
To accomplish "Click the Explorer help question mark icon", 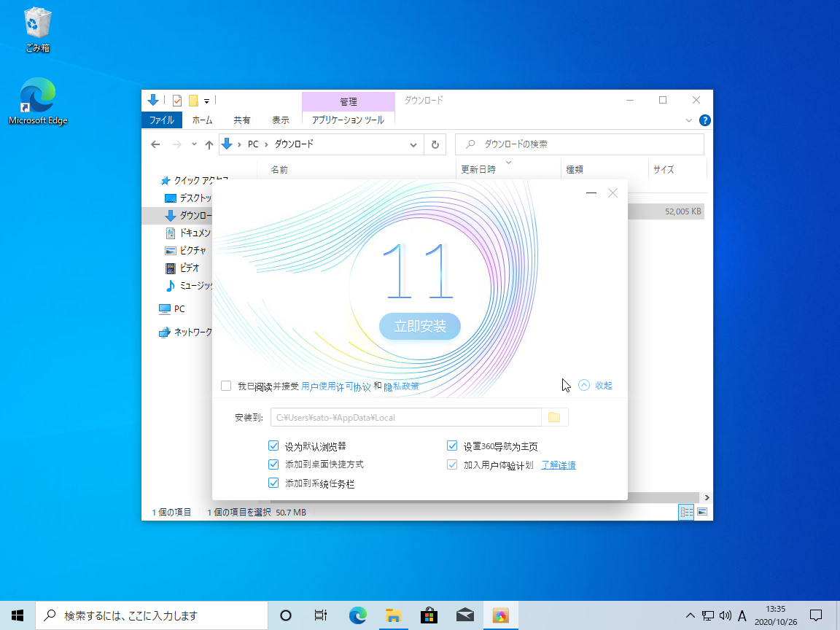I will (704, 120).
